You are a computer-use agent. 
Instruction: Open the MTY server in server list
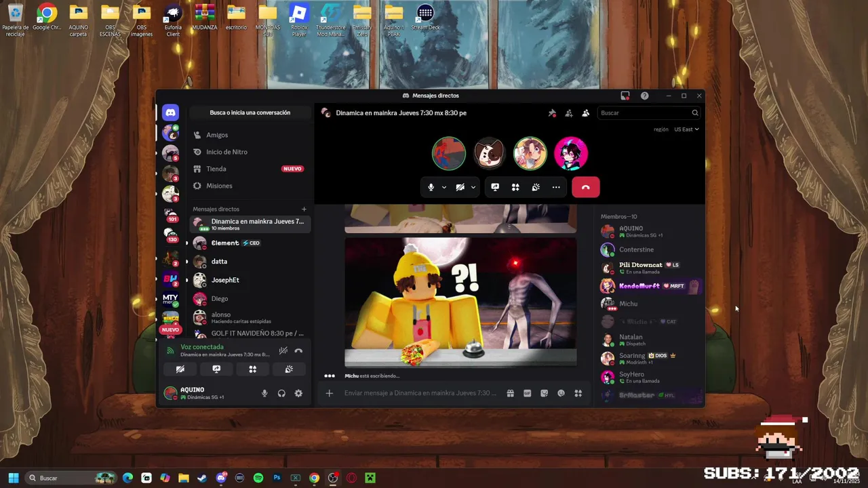point(170,299)
